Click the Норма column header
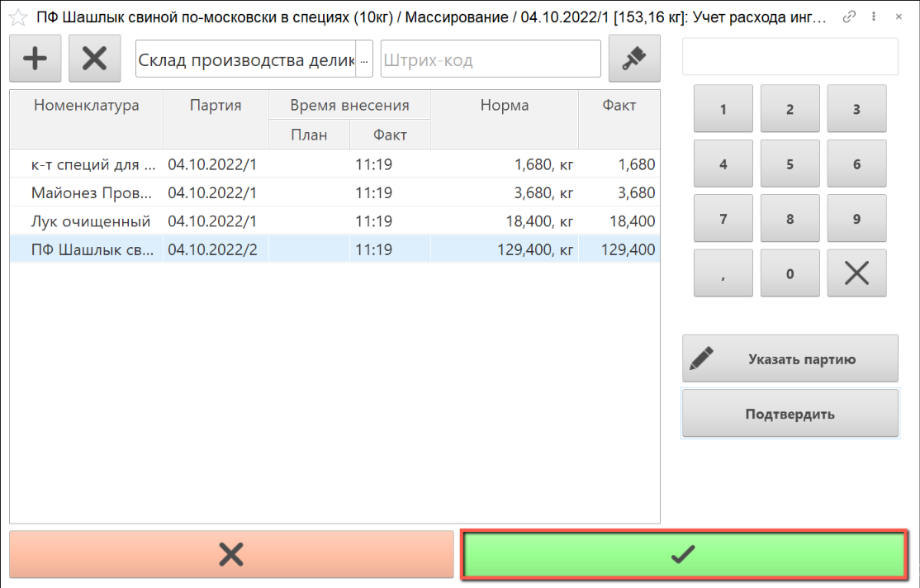Viewport: 920px width, 588px height. pyautogui.click(x=504, y=106)
